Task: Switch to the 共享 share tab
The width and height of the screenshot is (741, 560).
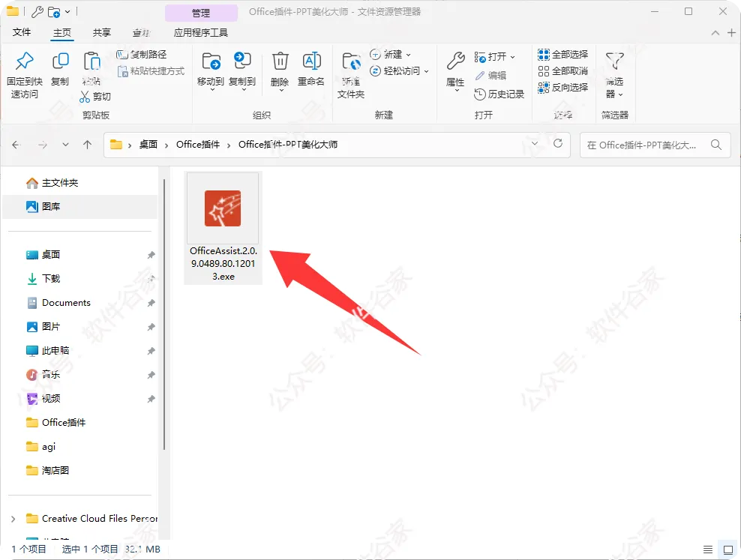Action: [101, 32]
